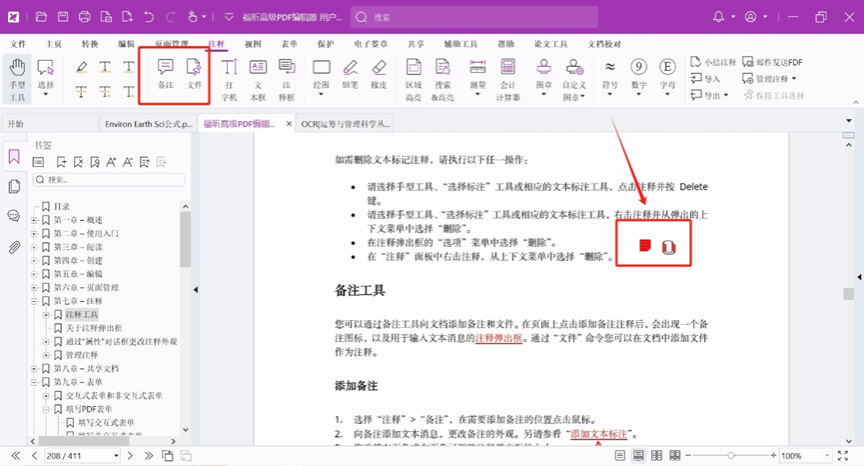864x466 pixels.
Task: Open the Comments panel in left sidebar
Action: 14,216
